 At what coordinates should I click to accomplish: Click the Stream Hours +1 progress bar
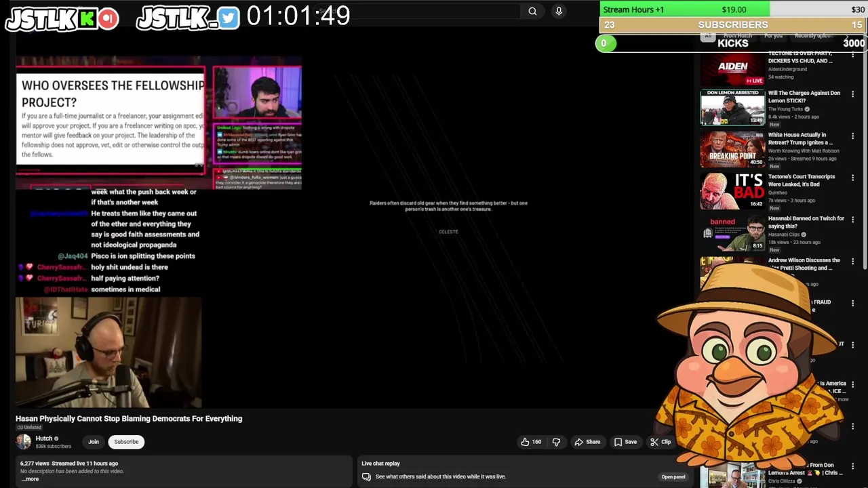click(732, 9)
